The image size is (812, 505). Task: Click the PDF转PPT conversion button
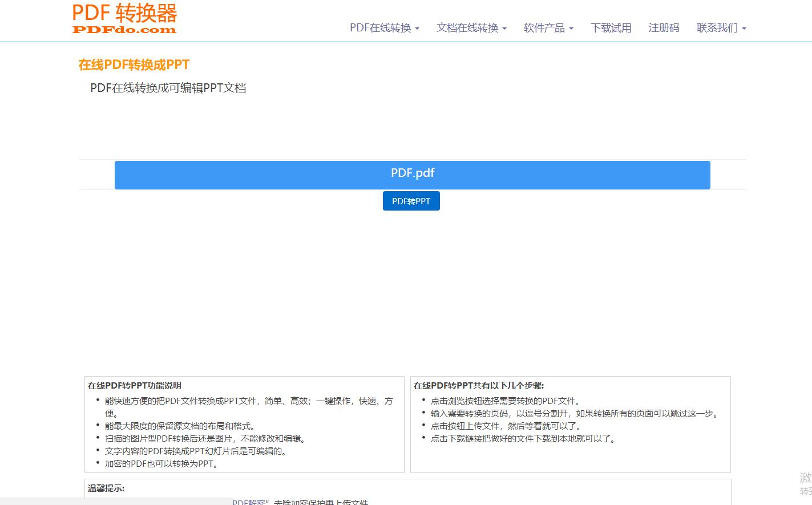click(x=411, y=200)
